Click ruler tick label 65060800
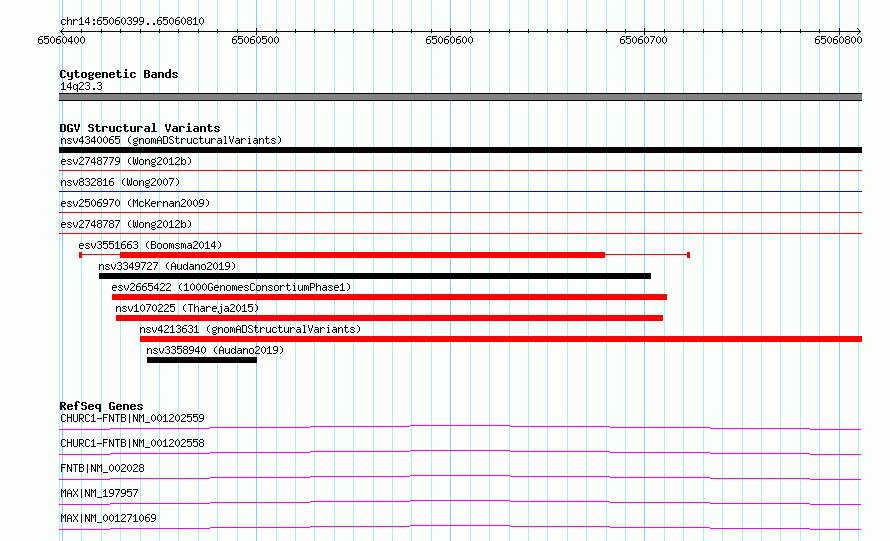 pos(838,40)
